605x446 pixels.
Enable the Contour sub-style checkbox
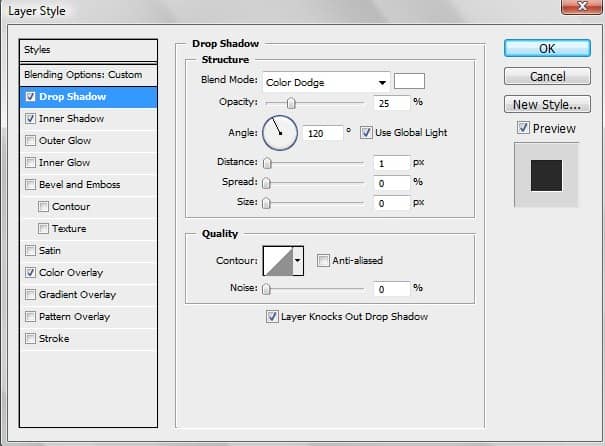44,206
